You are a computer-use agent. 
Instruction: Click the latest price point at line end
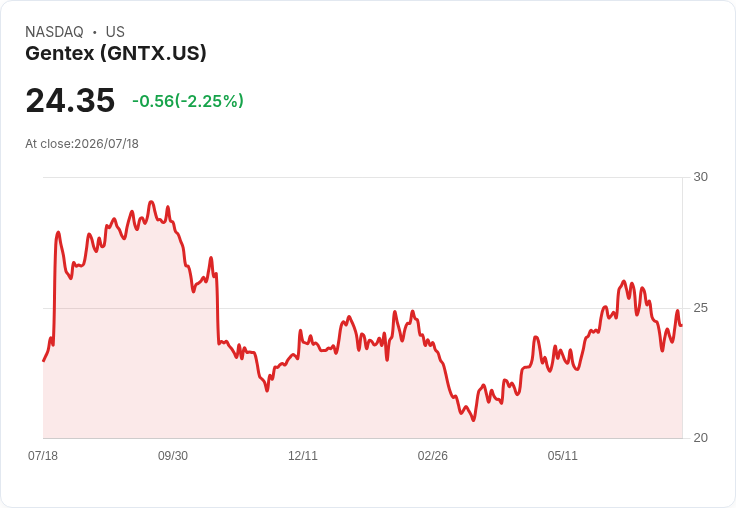click(x=681, y=325)
